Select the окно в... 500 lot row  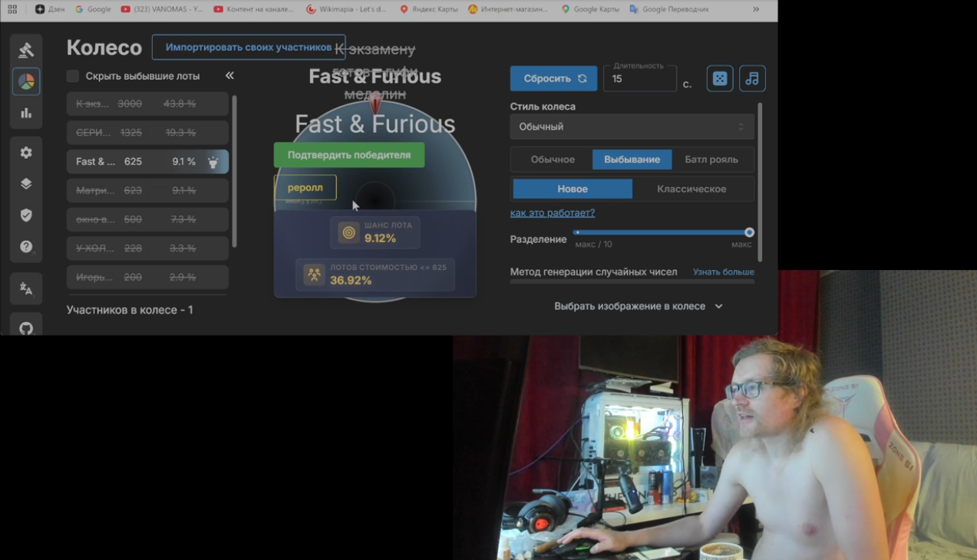coord(147,219)
